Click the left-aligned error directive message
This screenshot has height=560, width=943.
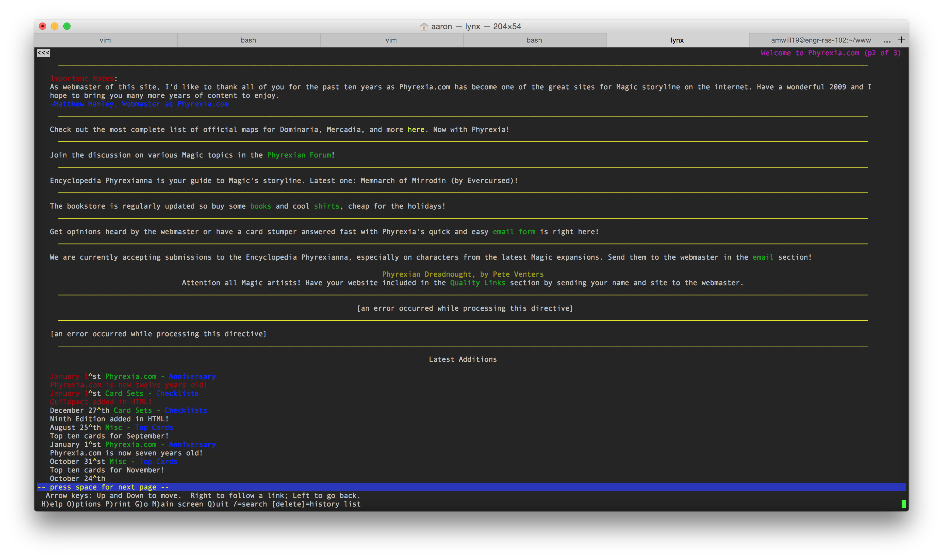pos(158,334)
